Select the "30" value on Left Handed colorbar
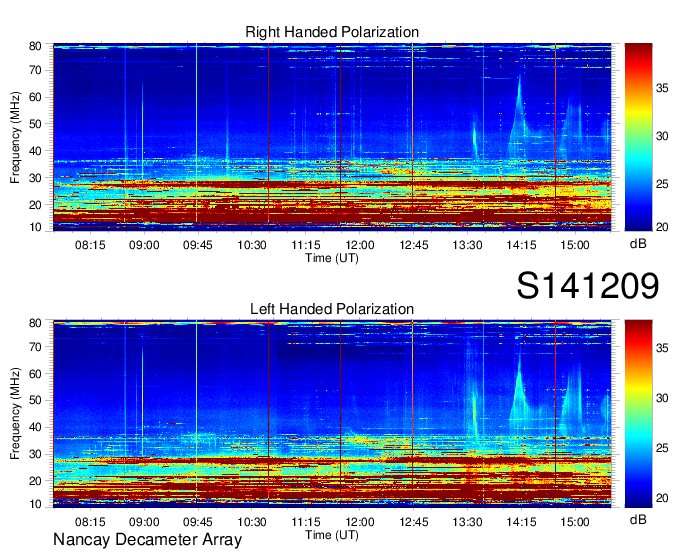 pos(662,398)
